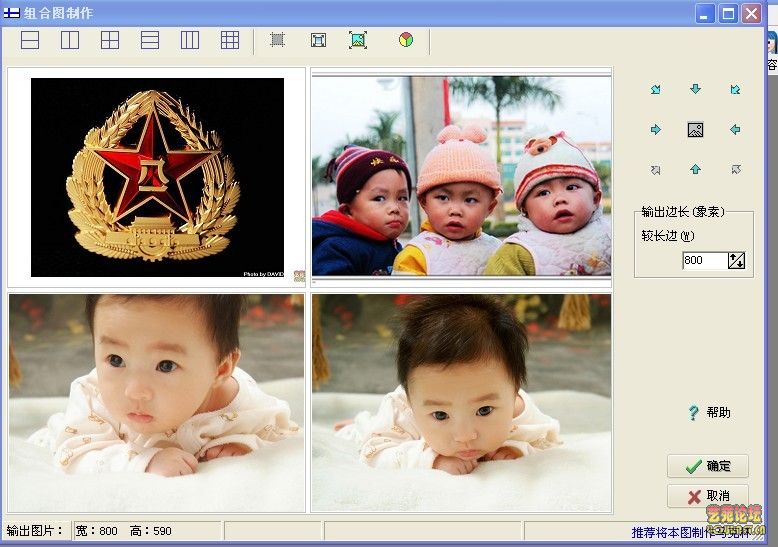Select the bottom-right baby photo cell
Viewport: 778px width, 547px height.
click(461, 403)
